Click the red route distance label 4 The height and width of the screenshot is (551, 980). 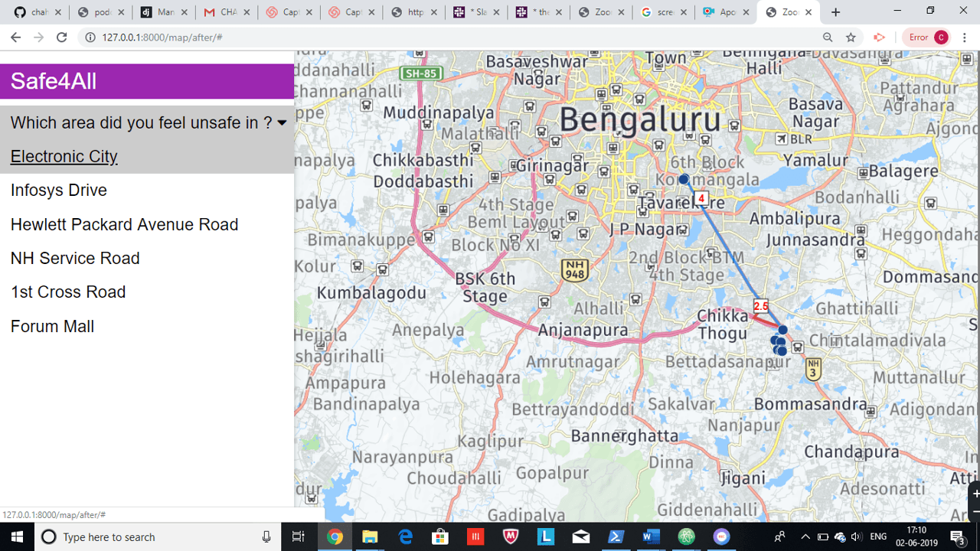pyautogui.click(x=701, y=198)
